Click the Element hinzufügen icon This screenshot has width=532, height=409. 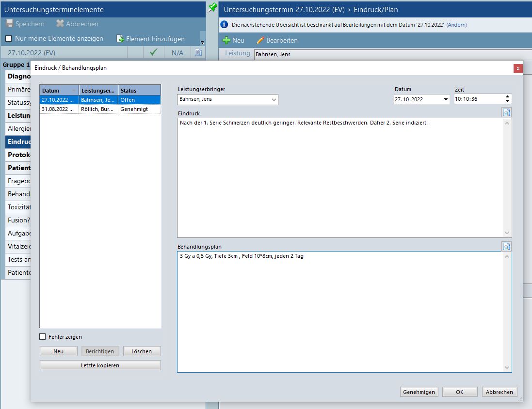[120, 39]
